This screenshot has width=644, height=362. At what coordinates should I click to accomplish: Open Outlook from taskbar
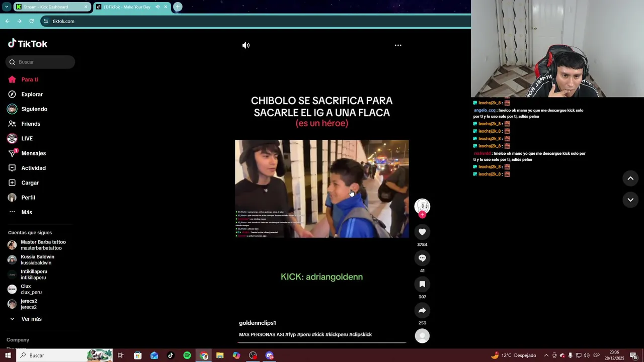click(x=154, y=355)
